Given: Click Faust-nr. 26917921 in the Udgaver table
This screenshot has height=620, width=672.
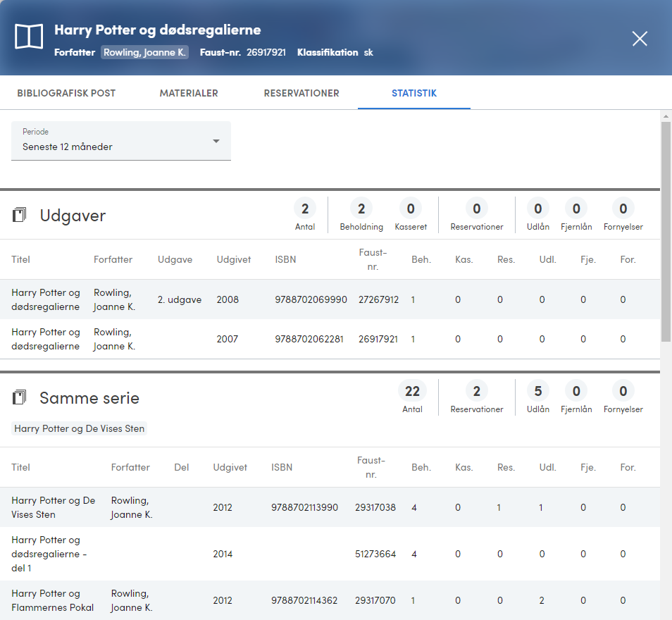Looking at the screenshot, I should (x=378, y=339).
